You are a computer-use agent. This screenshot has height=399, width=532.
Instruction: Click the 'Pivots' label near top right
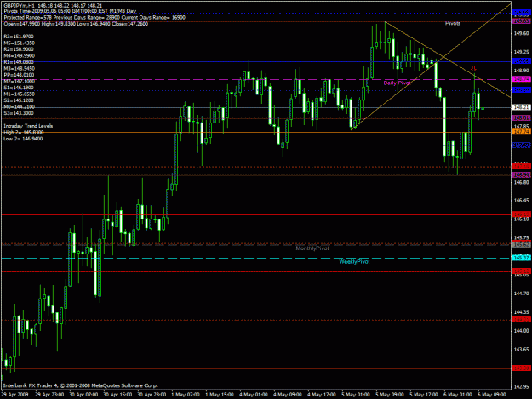453,23
